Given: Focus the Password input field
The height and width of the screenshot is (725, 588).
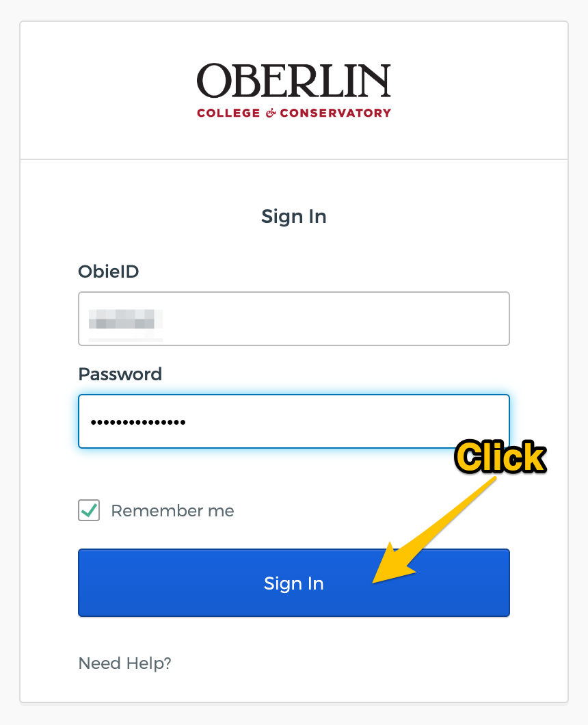Looking at the screenshot, I should point(294,421).
